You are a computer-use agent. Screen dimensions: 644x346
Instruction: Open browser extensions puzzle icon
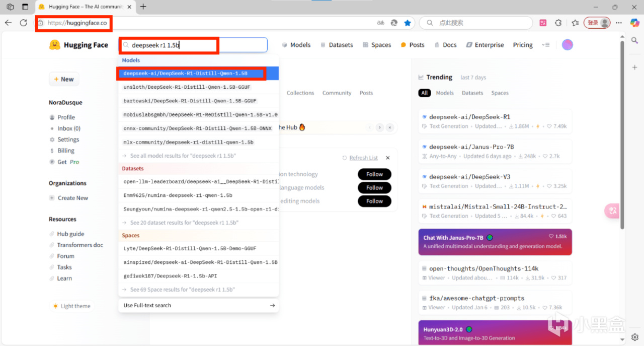[558, 23]
